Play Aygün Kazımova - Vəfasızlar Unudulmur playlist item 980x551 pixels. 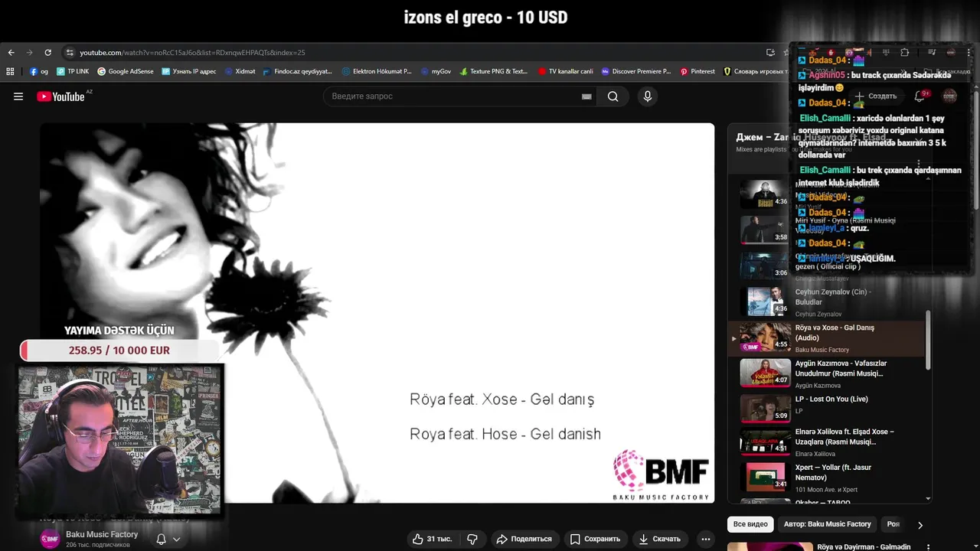(831, 373)
